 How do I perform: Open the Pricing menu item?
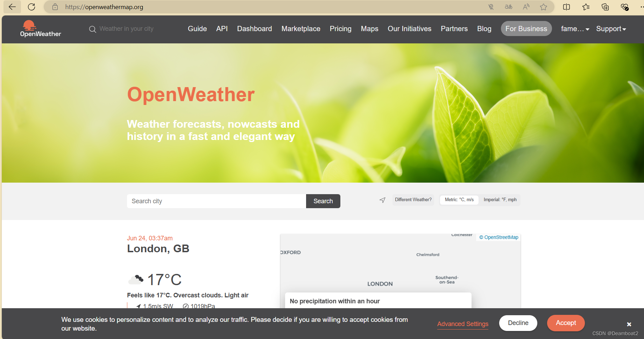340,29
